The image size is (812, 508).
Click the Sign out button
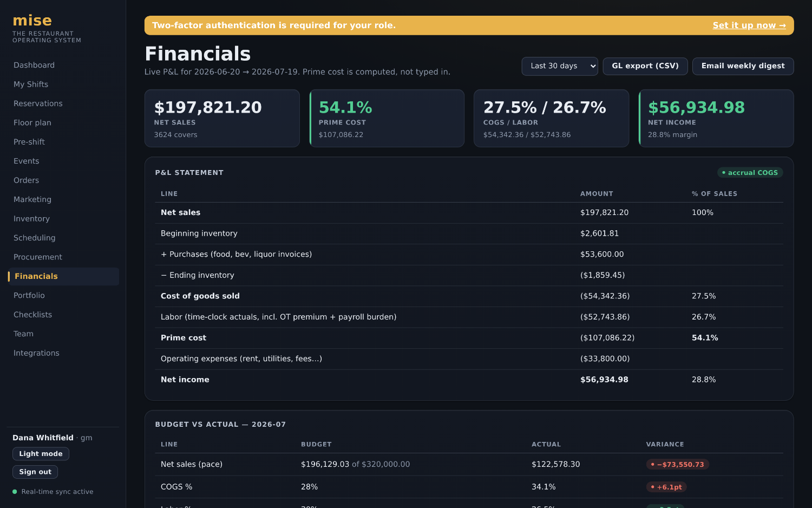[x=35, y=472]
